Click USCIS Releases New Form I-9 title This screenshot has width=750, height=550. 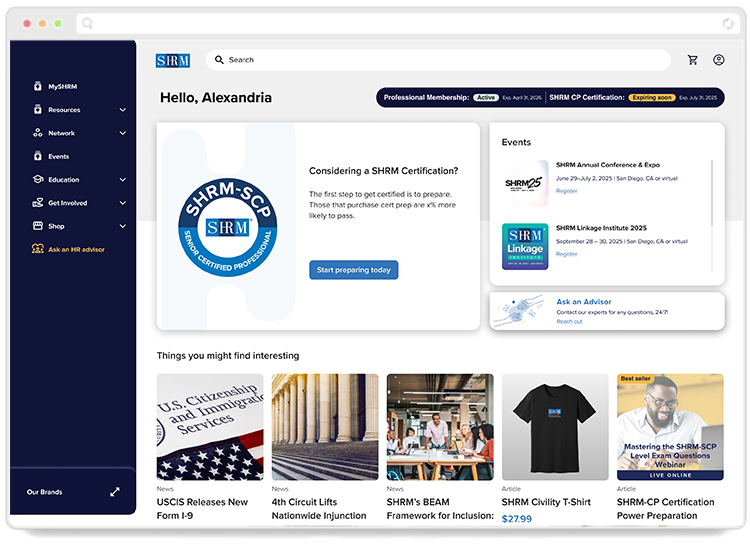tap(202, 508)
